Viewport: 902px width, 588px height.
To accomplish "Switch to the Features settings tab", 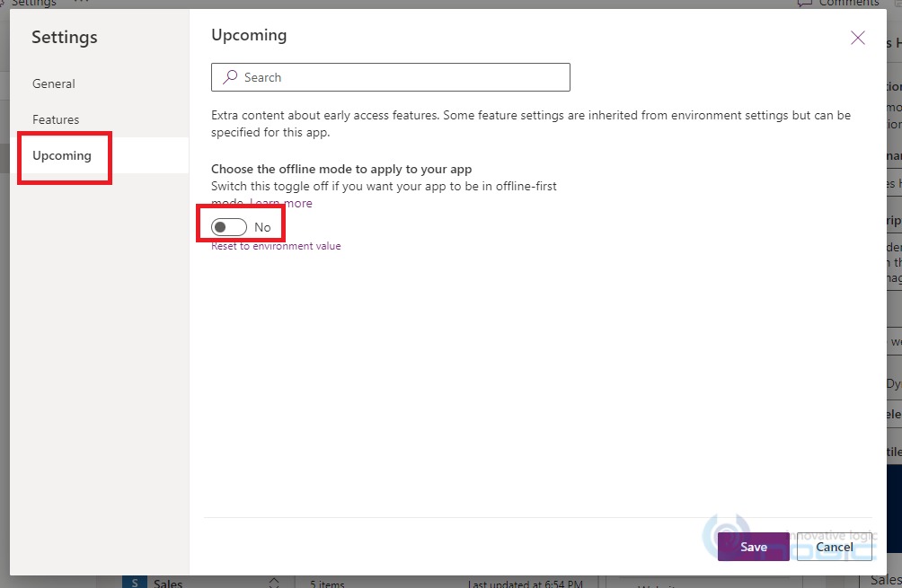I will pos(56,118).
